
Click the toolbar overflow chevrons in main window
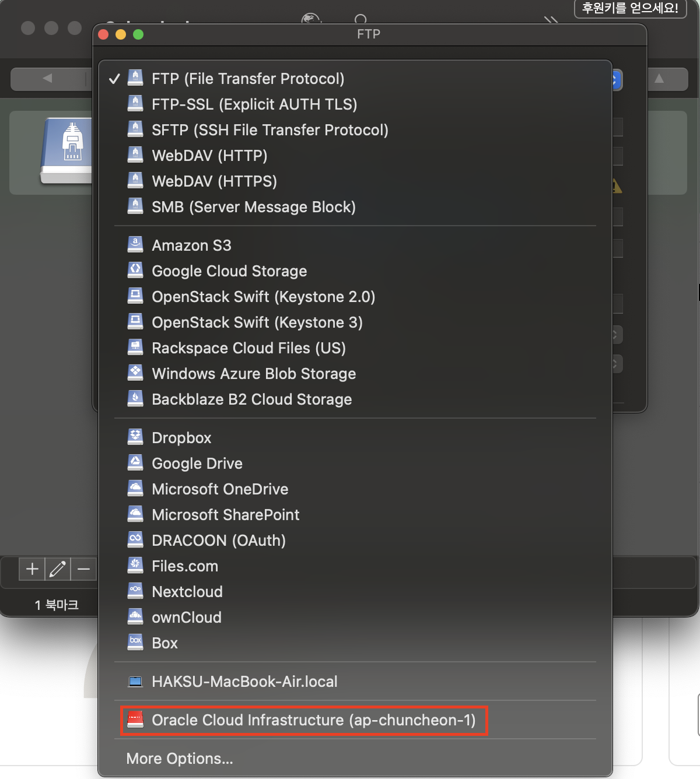point(551,20)
